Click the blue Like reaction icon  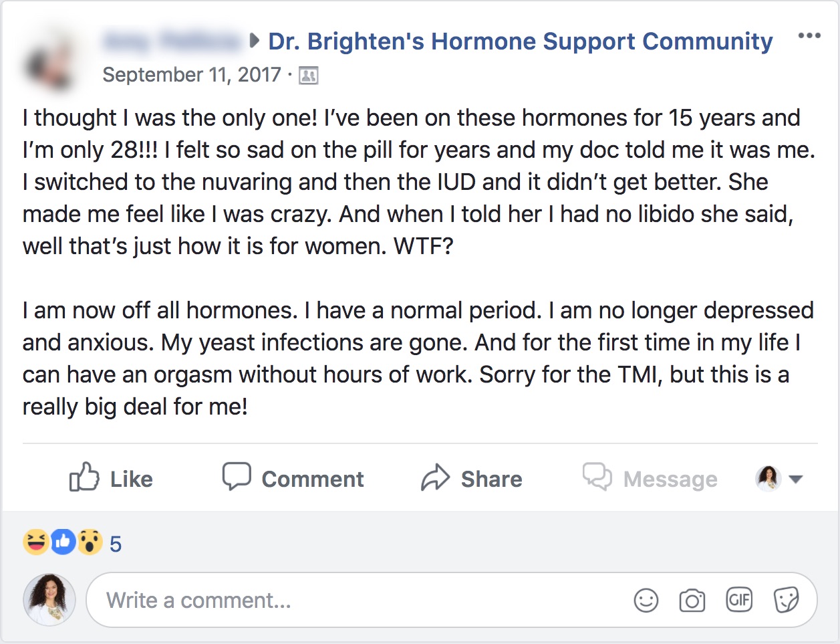click(63, 542)
